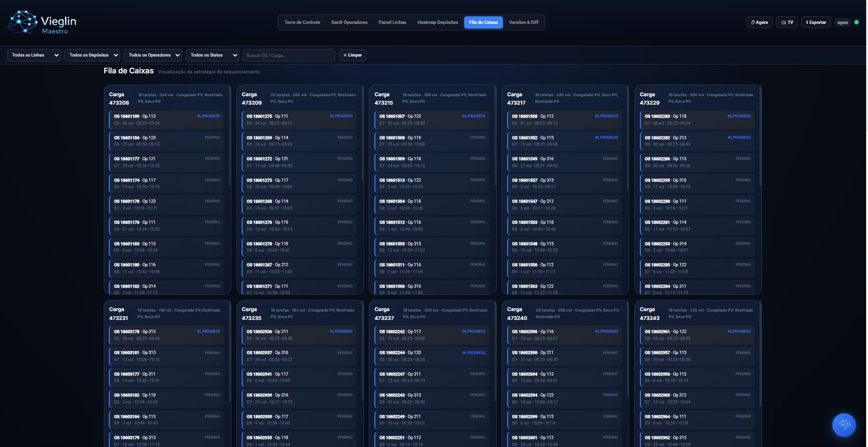Click the Buscar OS / Carga search field
This screenshot has width=868, height=447.
pos(288,55)
